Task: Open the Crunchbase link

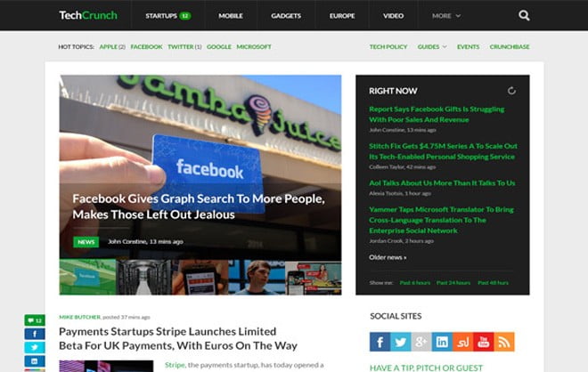Action: [510, 47]
